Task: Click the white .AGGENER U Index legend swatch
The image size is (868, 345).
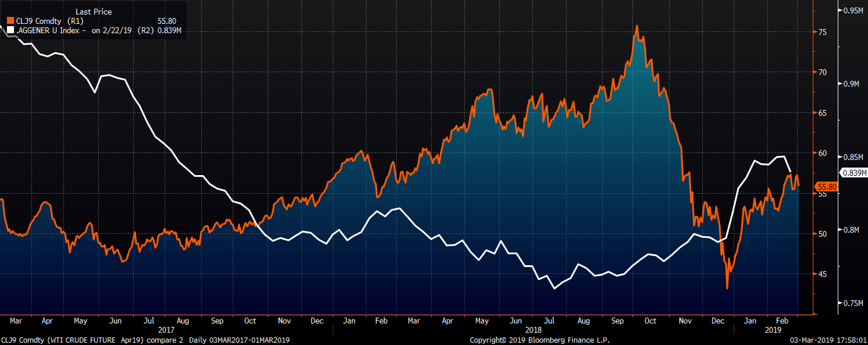Action: click(x=10, y=30)
